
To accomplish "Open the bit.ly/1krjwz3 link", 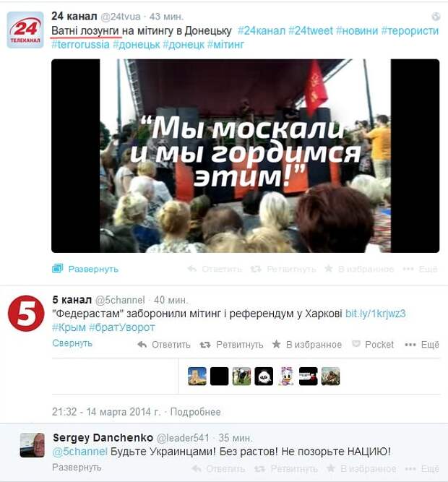I will (x=376, y=314).
